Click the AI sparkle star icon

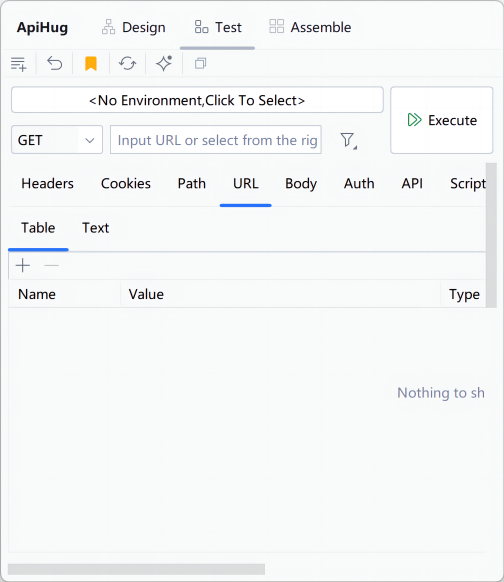(x=164, y=63)
